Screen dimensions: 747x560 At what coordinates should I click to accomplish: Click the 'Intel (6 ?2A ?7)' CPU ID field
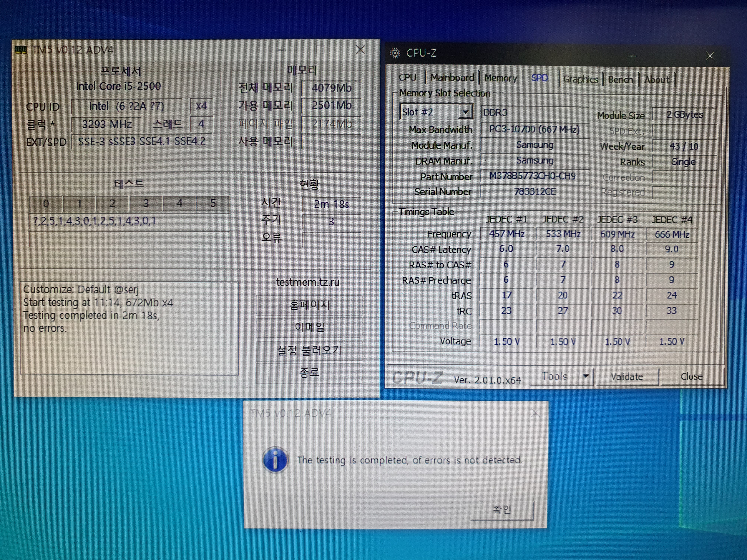127,106
